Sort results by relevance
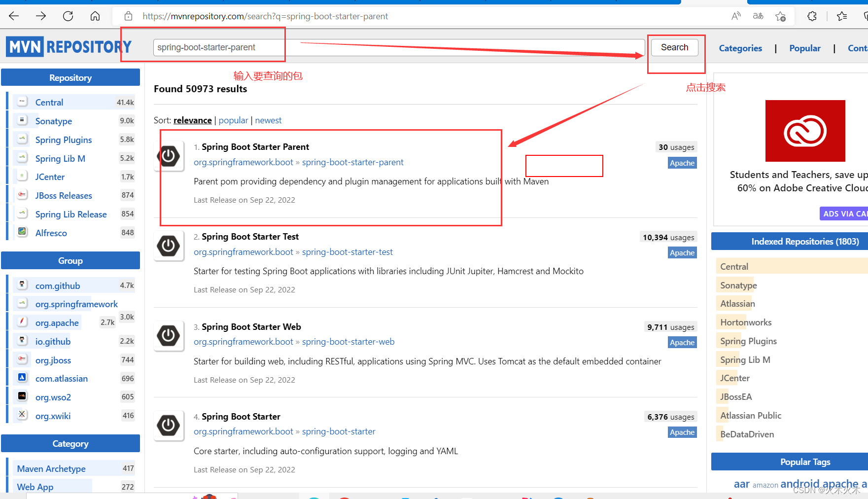Image resolution: width=868 pixels, height=499 pixels. 193,120
